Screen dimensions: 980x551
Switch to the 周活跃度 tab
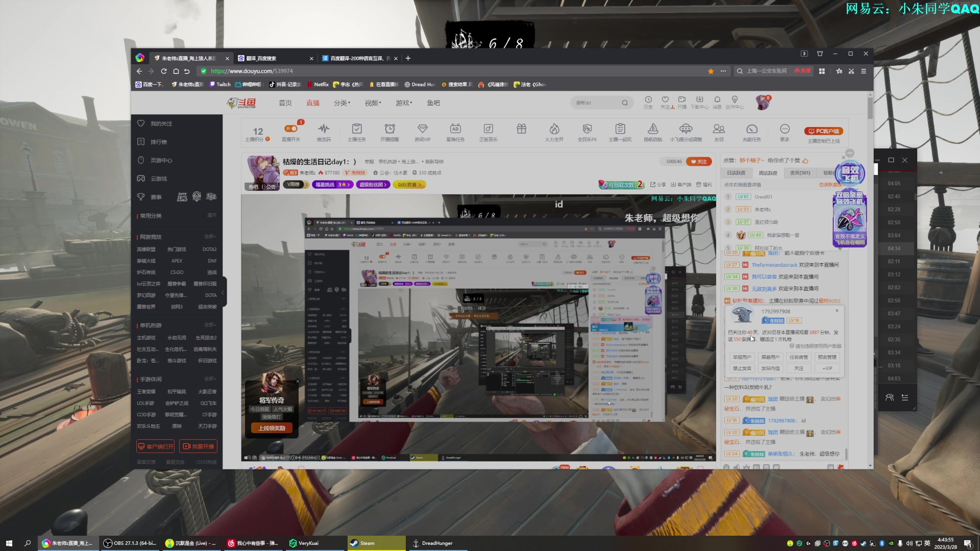pyautogui.click(x=768, y=173)
